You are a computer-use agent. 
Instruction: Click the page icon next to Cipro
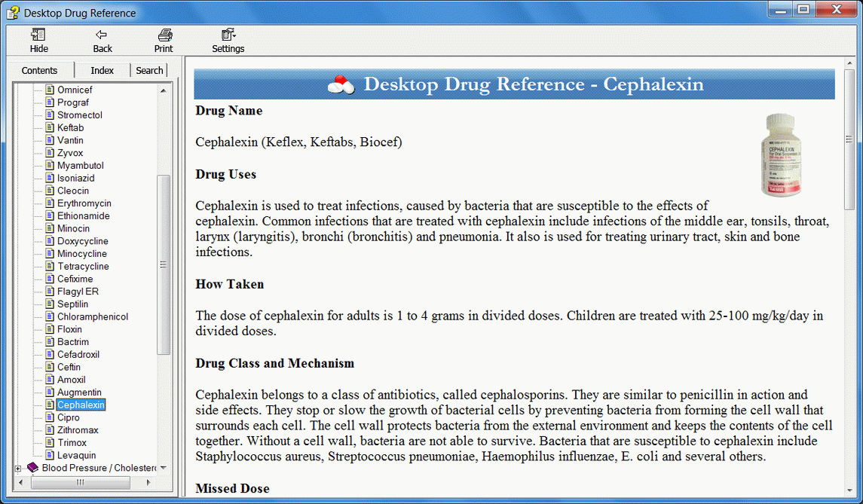(x=49, y=417)
